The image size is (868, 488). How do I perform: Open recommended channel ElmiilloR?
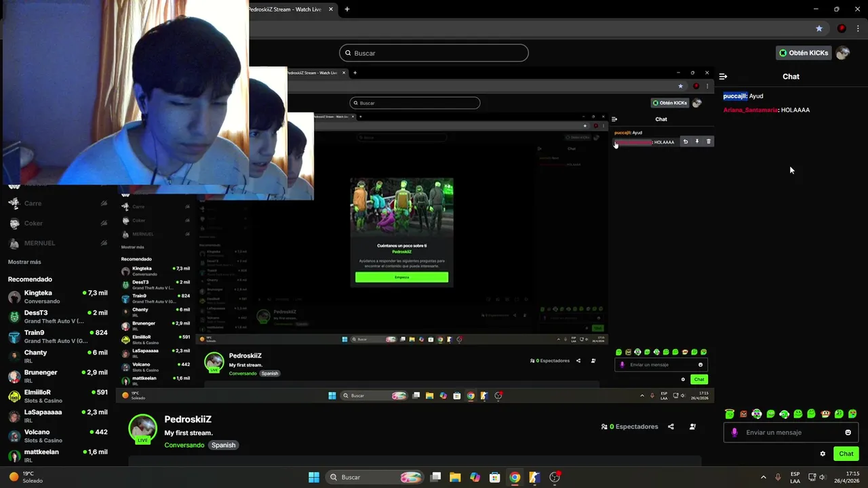(x=58, y=396)
